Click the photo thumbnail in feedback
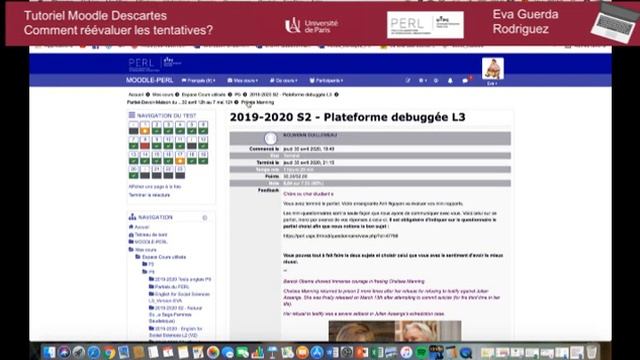640x360 pixels. pos(395,331)
